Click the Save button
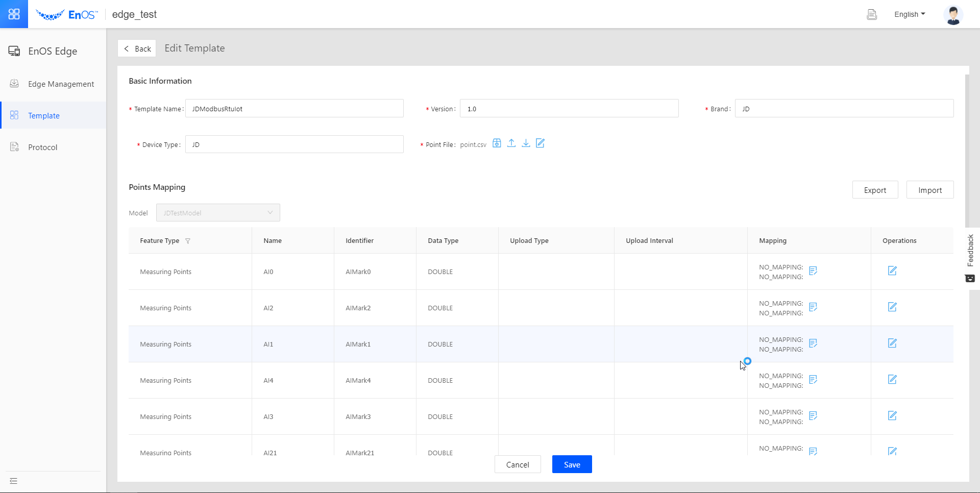This screenshot has width=980, height=493. coord(572,464)
